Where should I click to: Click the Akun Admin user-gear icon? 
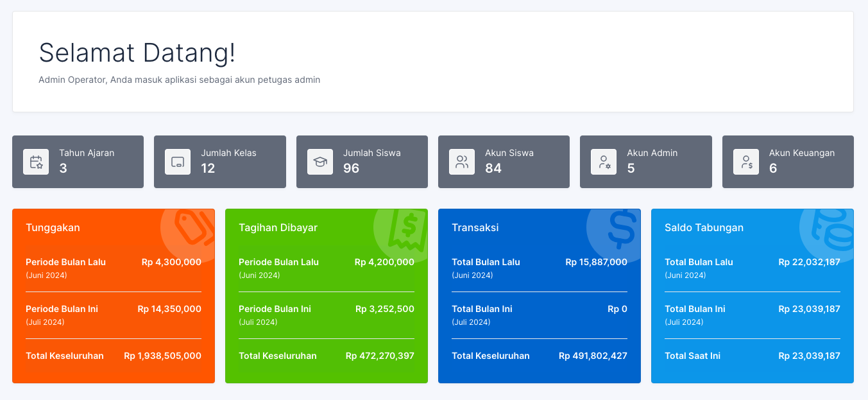[604, 162]
